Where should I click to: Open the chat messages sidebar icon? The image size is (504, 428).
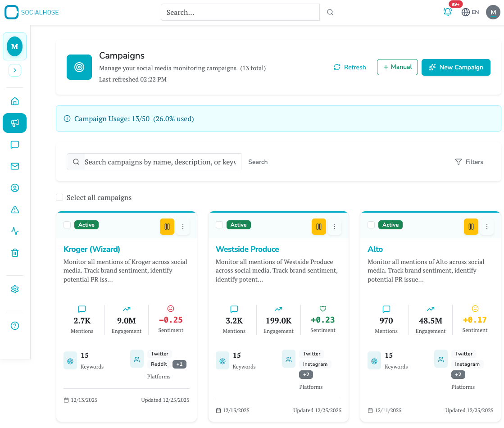click(x=15, y=145)
